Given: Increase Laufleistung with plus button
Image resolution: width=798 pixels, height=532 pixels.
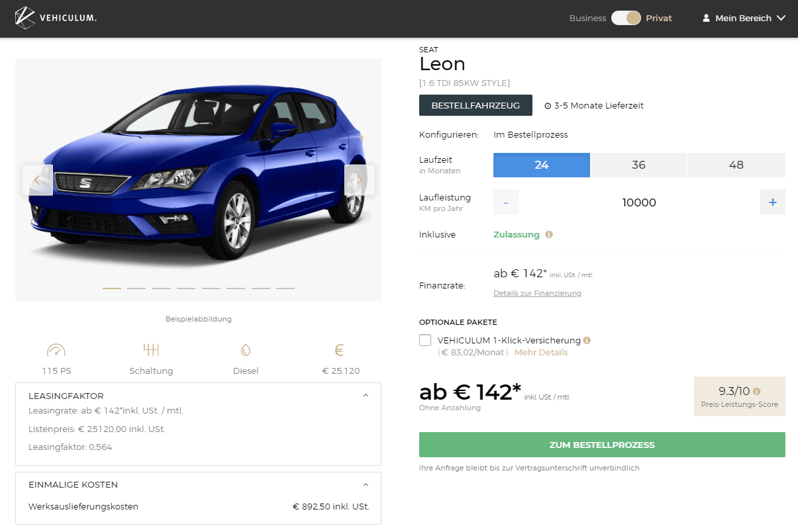Looking at the screenshot, I should tap(773, 202).
